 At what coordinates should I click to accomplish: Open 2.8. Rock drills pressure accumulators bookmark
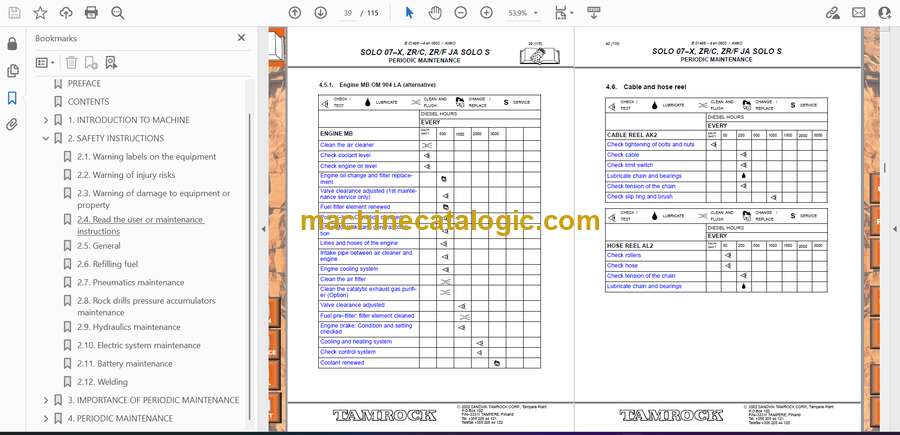[x=147, y=306]
